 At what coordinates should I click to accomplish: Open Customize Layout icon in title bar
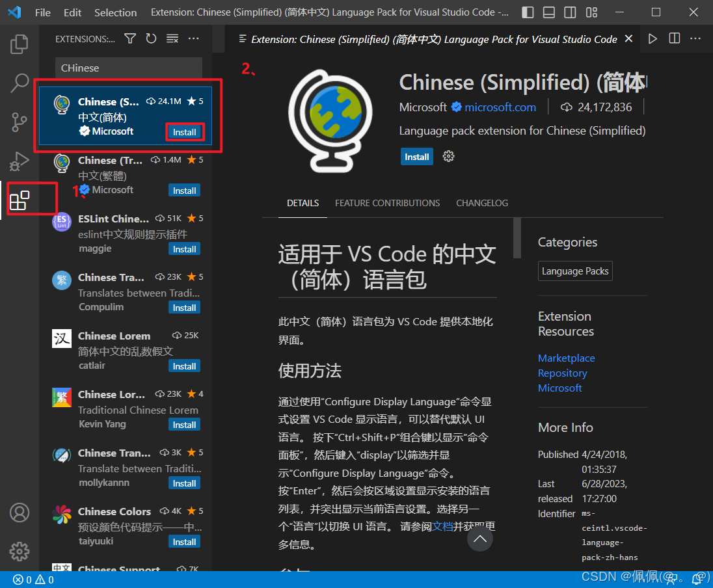coord(591,12)
